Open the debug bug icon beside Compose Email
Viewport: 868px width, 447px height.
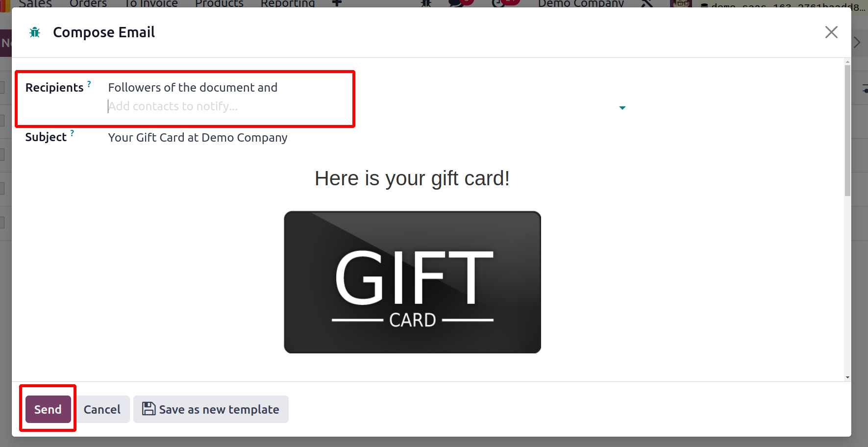point(35,32)
